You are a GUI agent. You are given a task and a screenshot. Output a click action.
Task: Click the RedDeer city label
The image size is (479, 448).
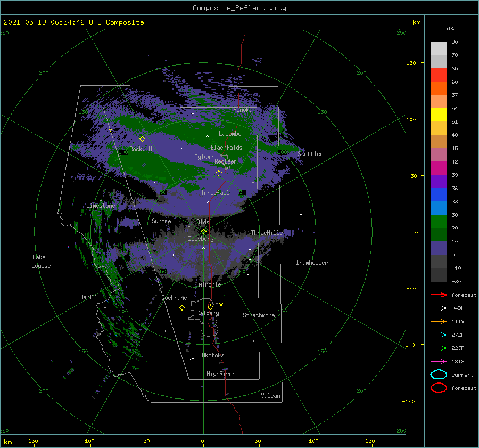tap(226, 161)
